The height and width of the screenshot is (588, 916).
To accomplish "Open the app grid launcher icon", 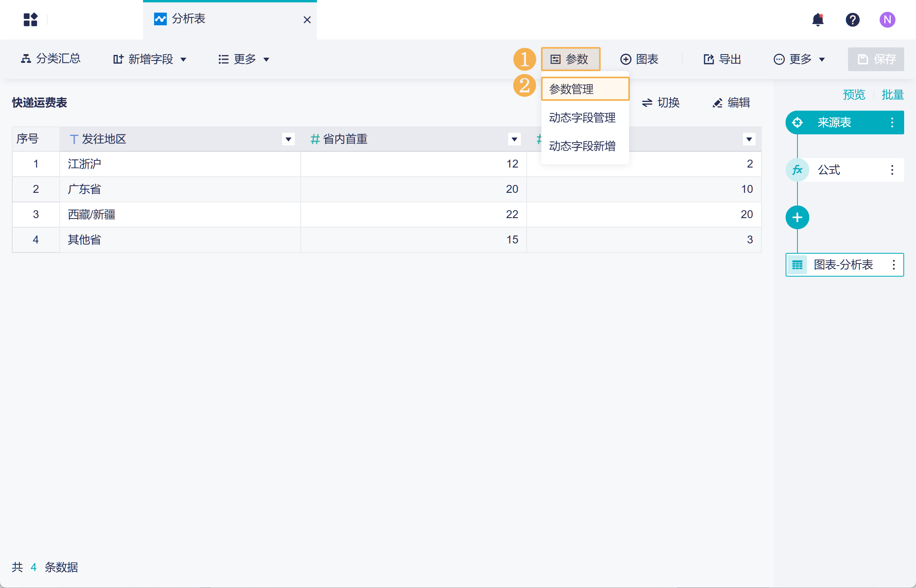I will (30, 19).
